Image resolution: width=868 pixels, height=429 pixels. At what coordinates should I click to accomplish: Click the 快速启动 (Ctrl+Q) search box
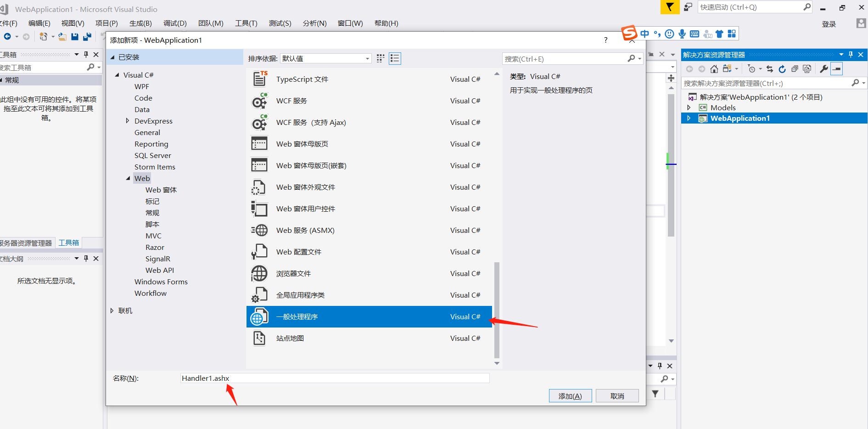755,7
